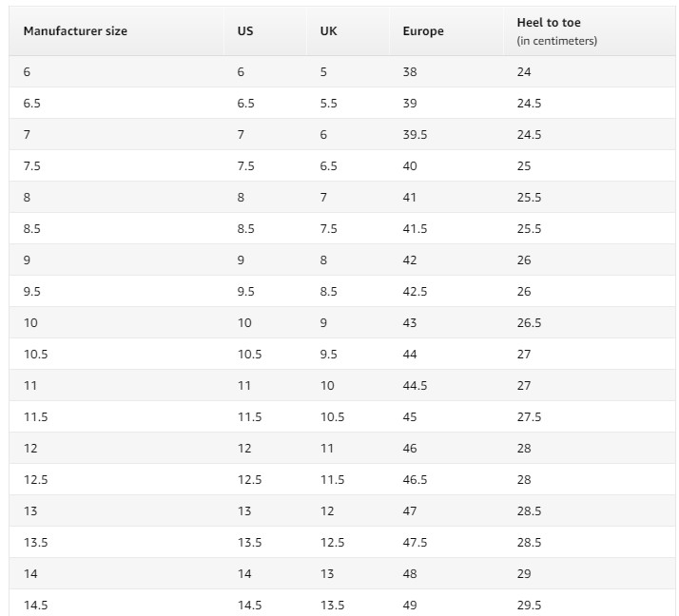
Task: Select the Europe column header
Action: [423, 31]
